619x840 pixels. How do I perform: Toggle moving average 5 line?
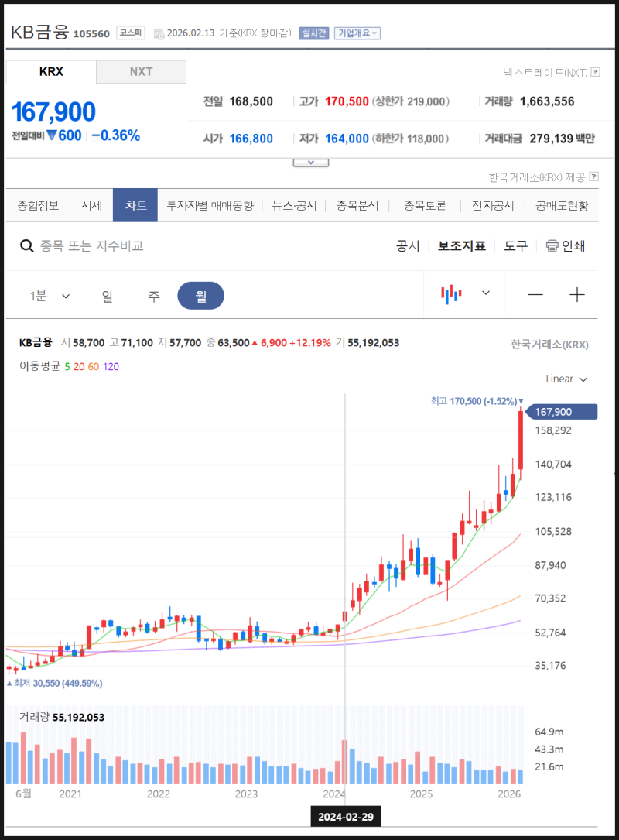click(x=67, y=366)
